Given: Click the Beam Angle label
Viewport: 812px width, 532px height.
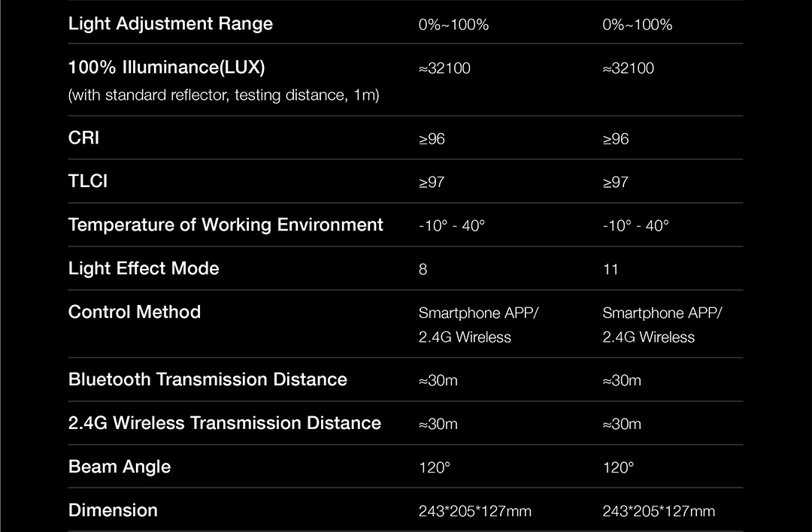Looking at the screenshot, I should [120, 467].
